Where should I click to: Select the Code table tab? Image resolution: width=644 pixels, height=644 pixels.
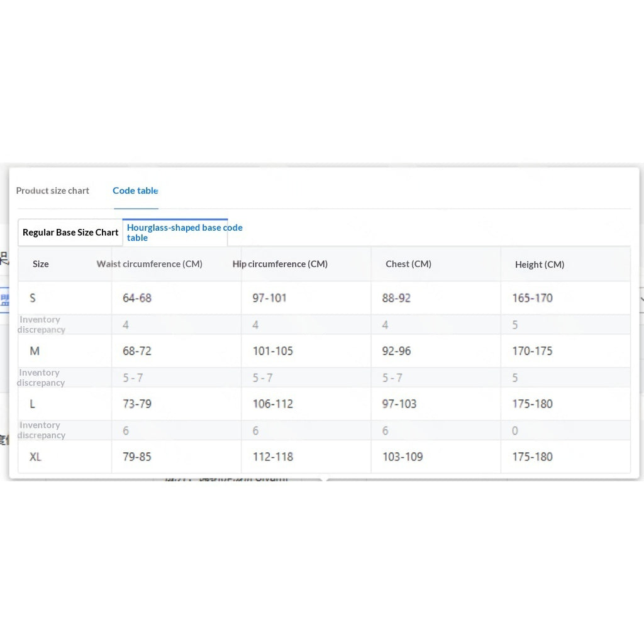pos(136,191)
